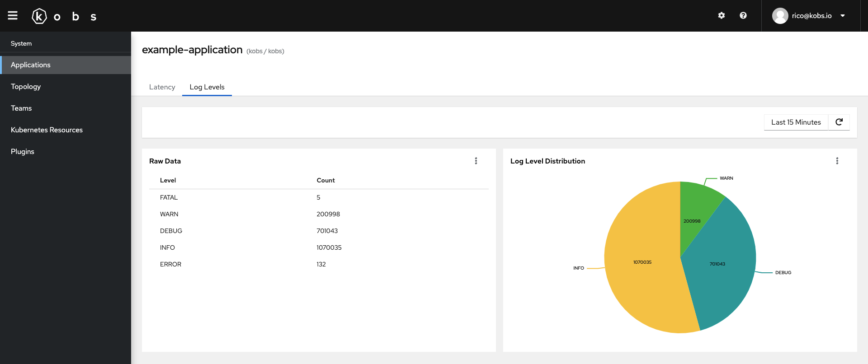This screenshot has height=364, width=868.
Task: Select the DEBUG row in Raw Data
Action: pyautogui.click(x=319, y=231)
